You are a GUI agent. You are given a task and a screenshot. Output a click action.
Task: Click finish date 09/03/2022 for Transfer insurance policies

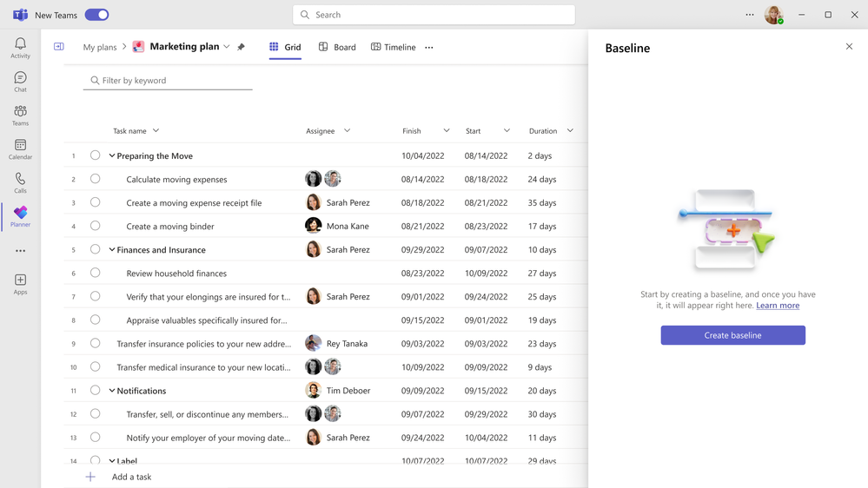pos(423,344)
